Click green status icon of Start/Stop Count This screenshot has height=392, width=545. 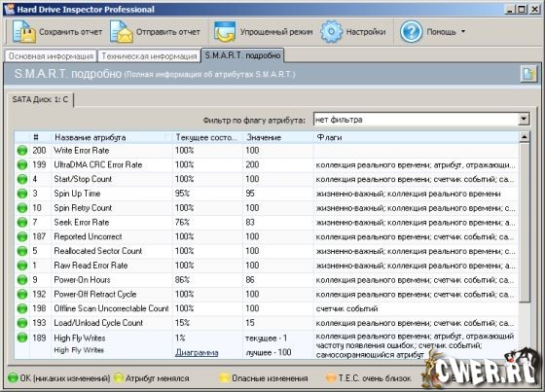pos(22,179)
